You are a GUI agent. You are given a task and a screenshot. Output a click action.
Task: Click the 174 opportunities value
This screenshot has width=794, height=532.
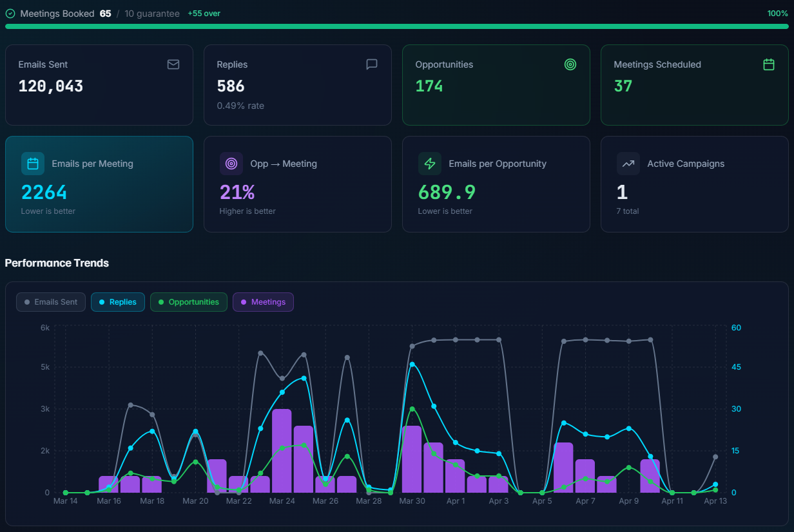pos(429,86)
